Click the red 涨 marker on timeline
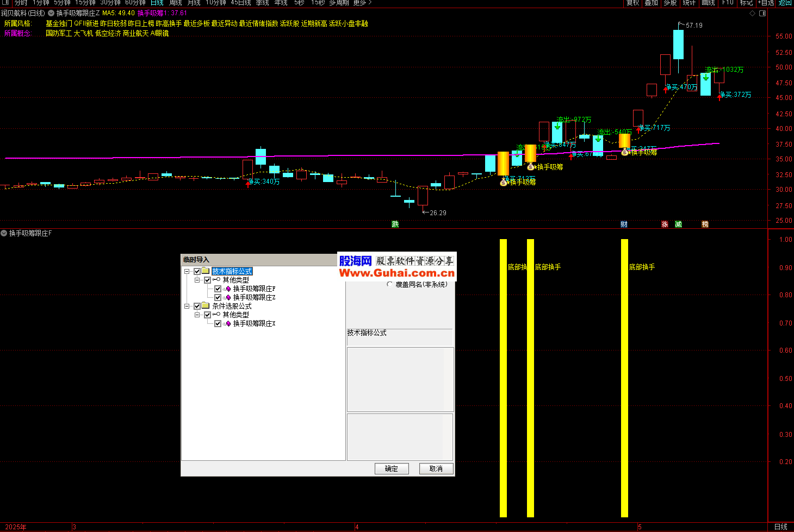794x532 pixels. click(665, 224)
